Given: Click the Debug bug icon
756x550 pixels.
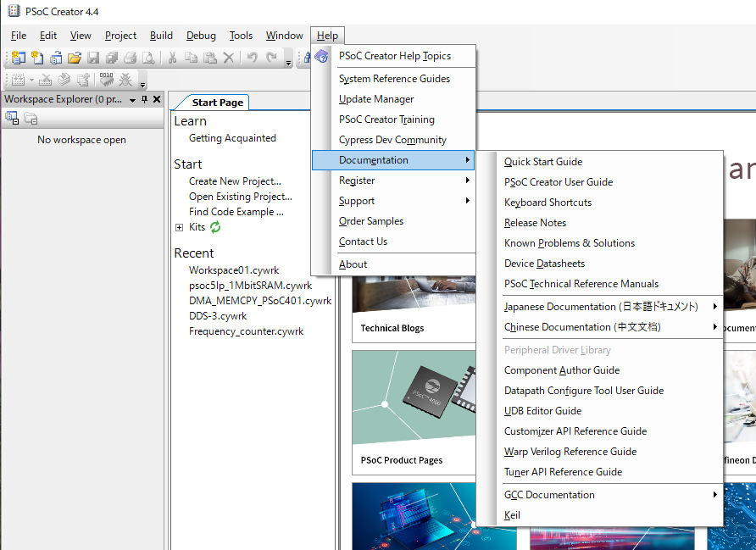Looking at the screenshot, I should coord(125,80).
